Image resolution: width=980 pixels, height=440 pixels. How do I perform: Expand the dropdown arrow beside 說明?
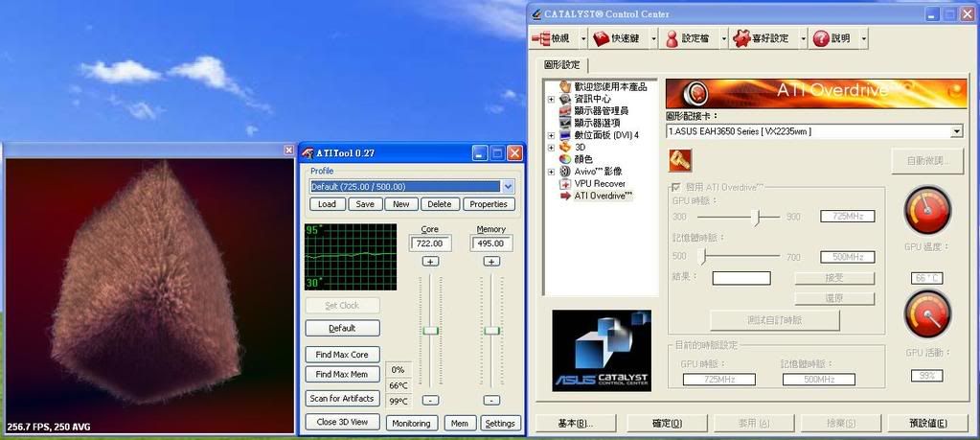864,38
